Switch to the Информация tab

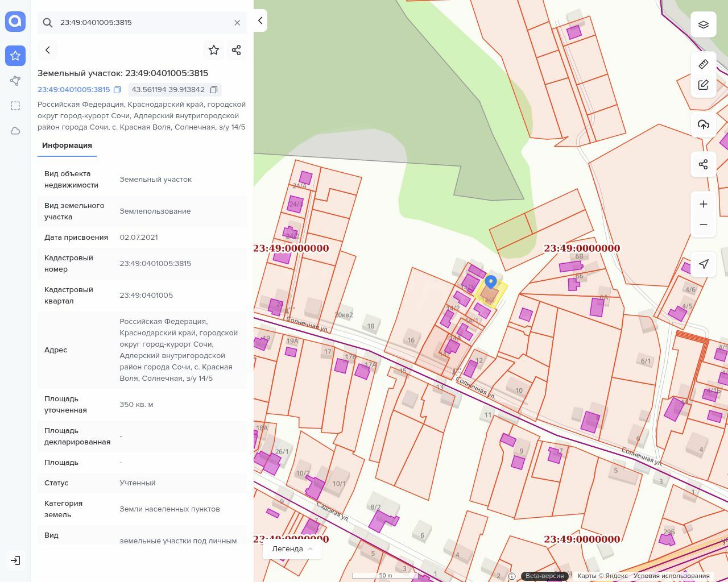tap(67, 145)
